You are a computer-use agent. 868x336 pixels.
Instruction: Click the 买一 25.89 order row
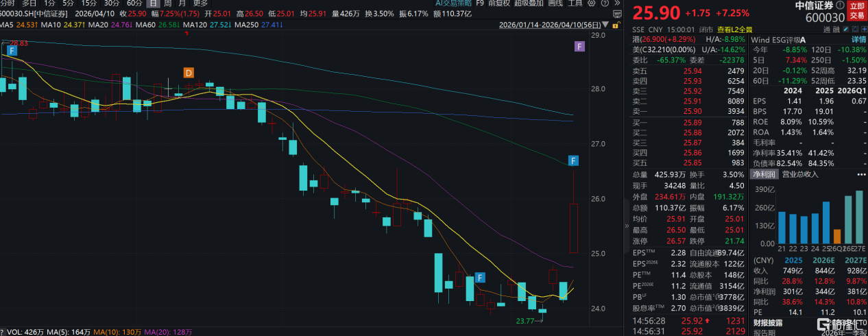[x=688, y=123]
